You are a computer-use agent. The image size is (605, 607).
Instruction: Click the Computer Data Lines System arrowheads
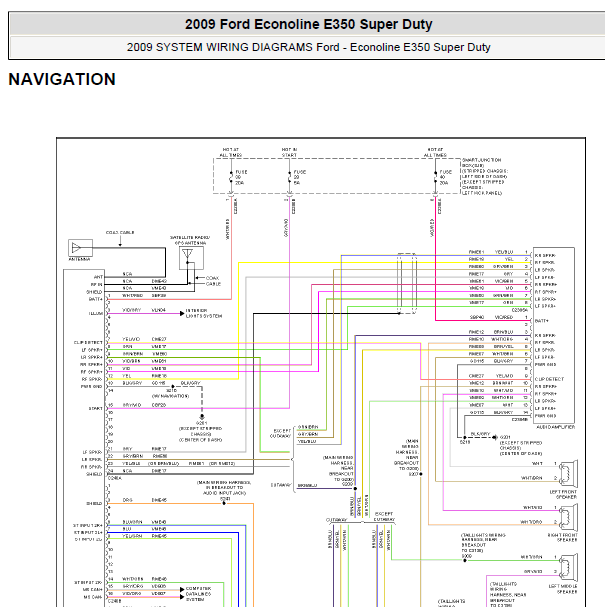[182, 593]
